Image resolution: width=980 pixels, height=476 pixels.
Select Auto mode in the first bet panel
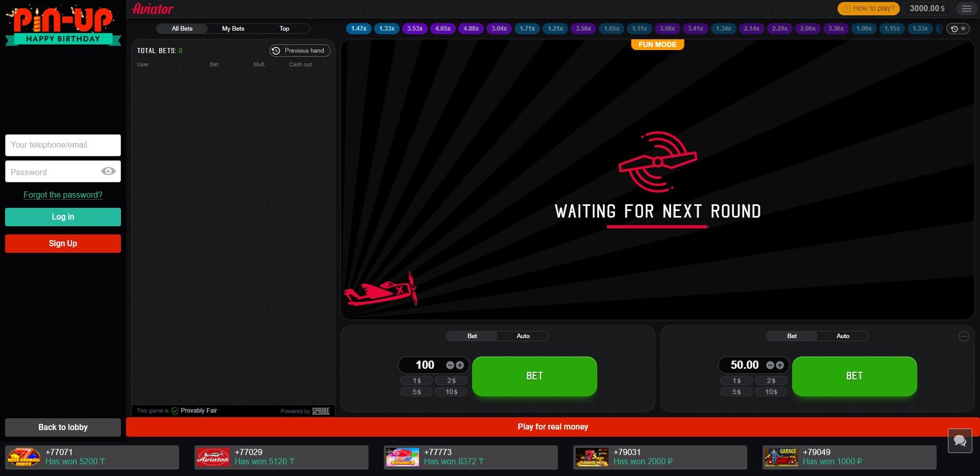(x=523, y=336)
